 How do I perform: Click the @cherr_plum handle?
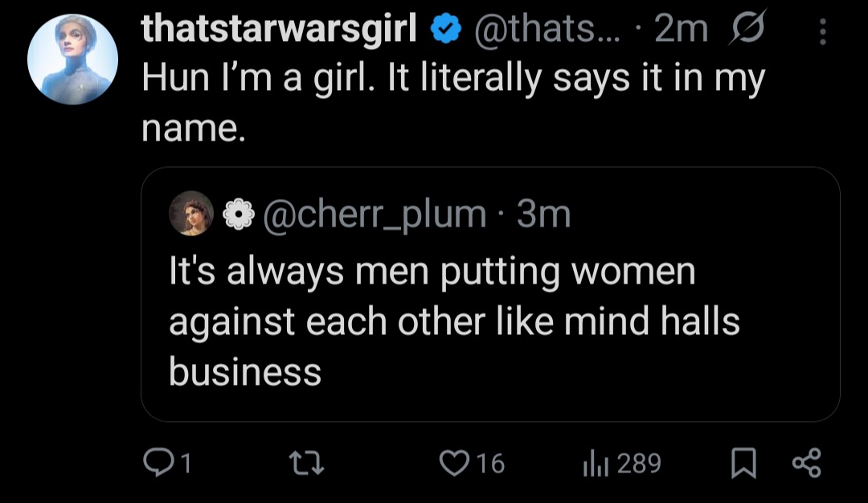pyautogui.click(x=375, y=215)
